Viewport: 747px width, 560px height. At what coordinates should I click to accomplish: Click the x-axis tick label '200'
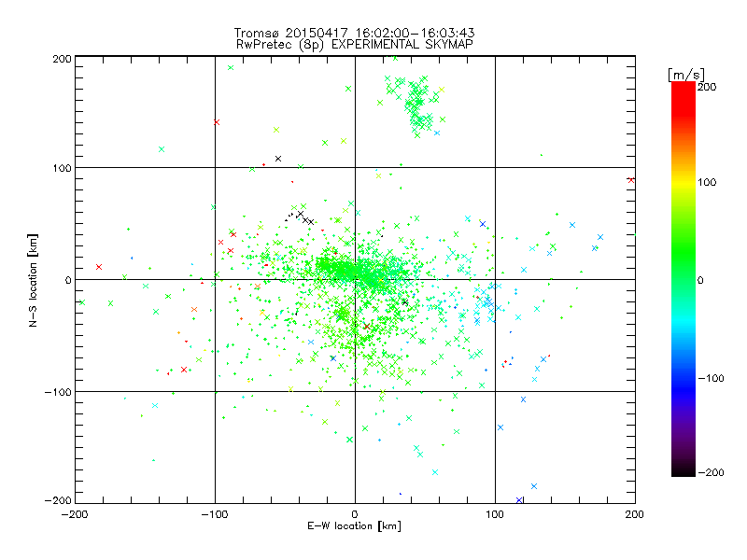pyautogui.click(x=635, y=514)
